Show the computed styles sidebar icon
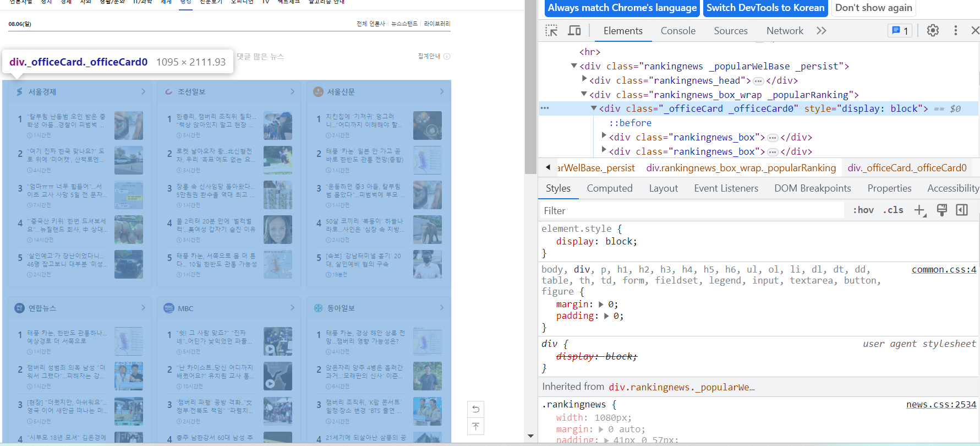 click(x=962, y=210)
